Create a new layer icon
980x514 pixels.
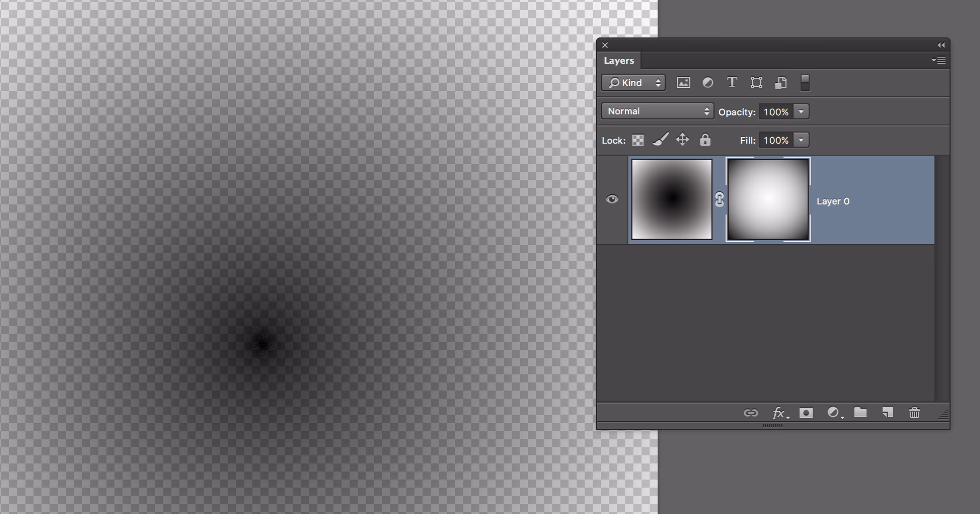[888, 412]
